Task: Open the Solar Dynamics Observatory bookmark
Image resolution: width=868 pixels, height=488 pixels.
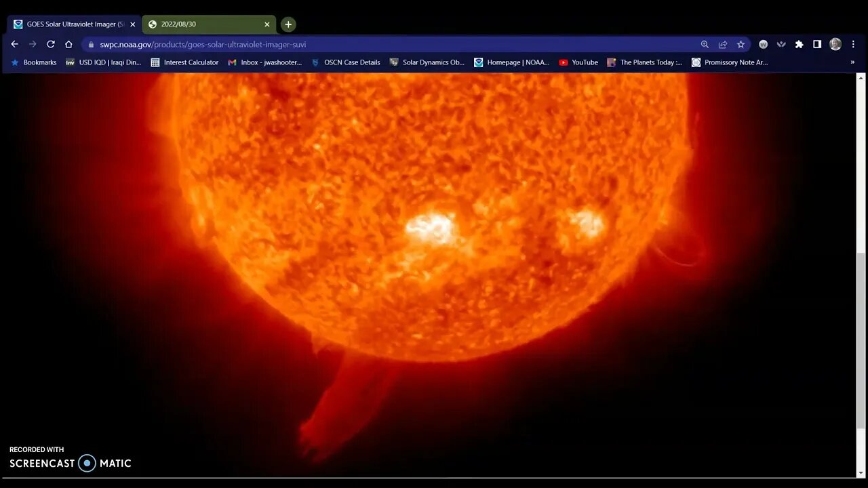Action: (x=427, y=62)
